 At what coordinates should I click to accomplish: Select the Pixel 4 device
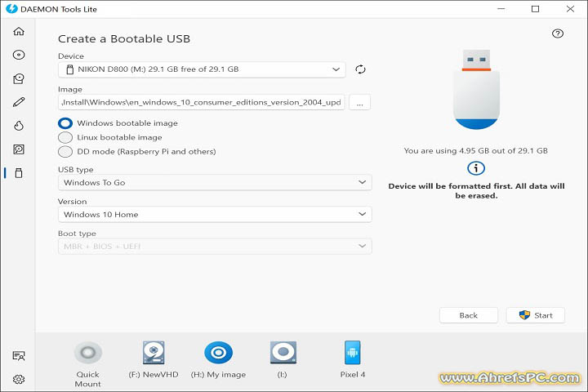pyautogui.click(x=353, y=359)
